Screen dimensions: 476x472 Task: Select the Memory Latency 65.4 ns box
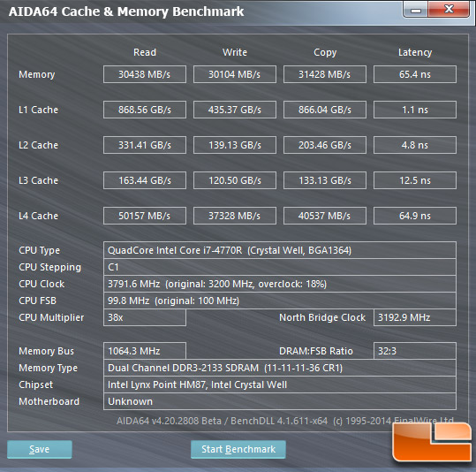pyautogui.click(x=415, y=74)
